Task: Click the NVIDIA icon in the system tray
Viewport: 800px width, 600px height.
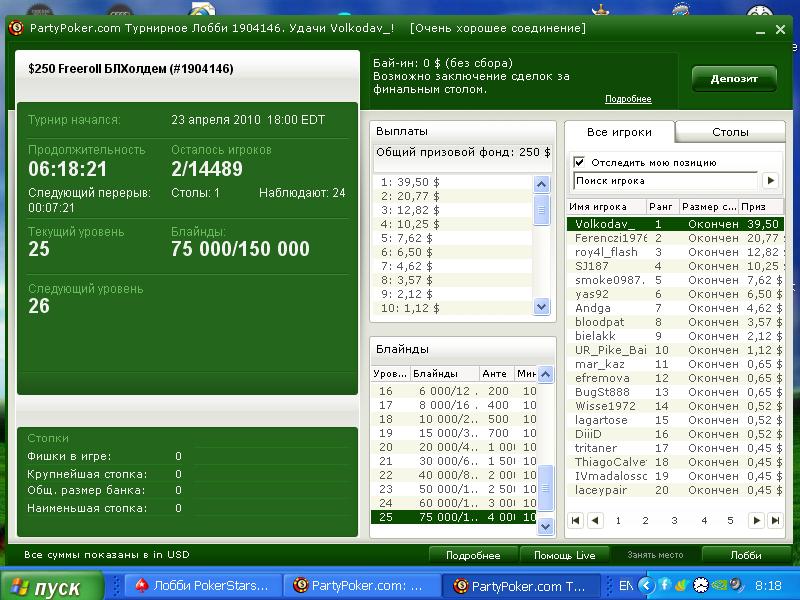Action: (x=720, y=585)
